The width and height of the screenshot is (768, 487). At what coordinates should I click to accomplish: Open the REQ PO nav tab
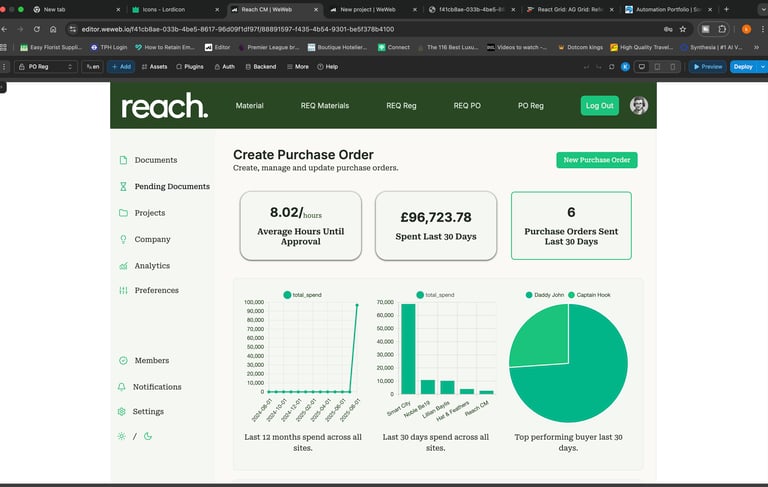467,106
